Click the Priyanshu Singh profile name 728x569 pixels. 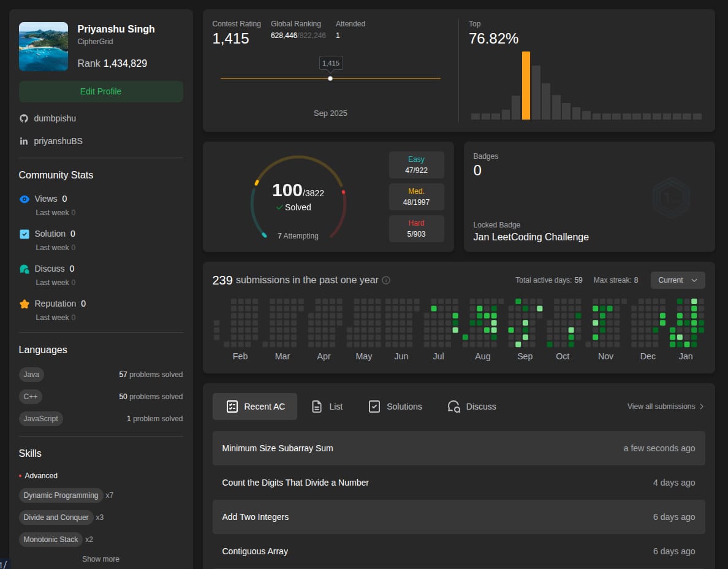[116, 29]
